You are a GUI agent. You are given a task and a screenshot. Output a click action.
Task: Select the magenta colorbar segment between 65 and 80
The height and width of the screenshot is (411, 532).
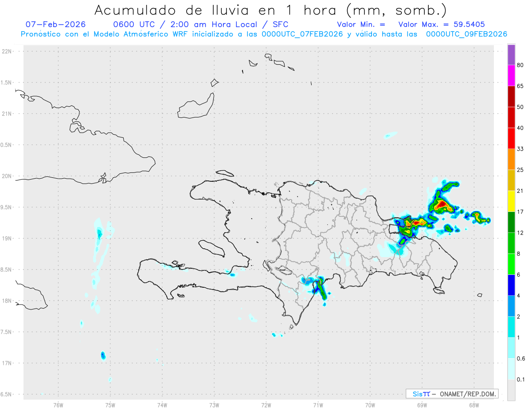point(511,75)
